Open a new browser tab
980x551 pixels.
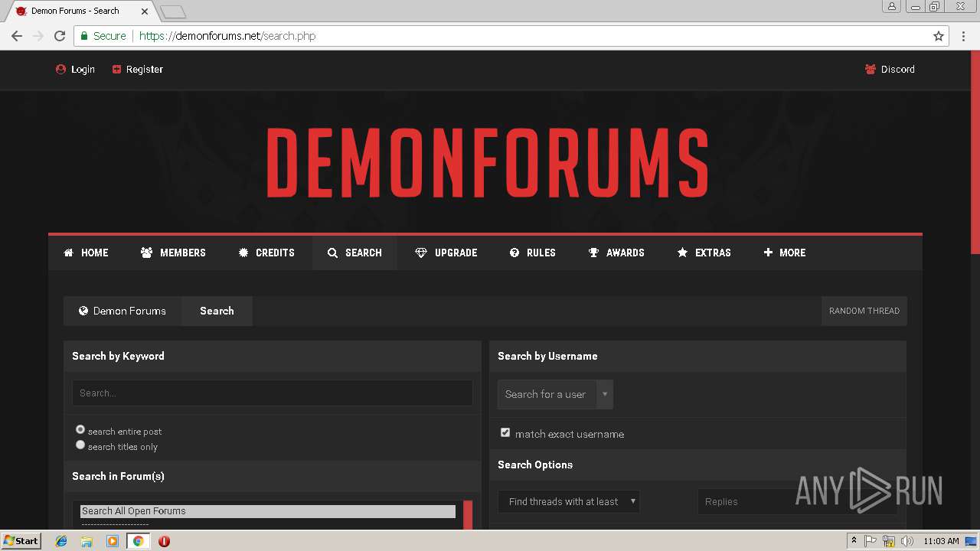pos(173,11)
